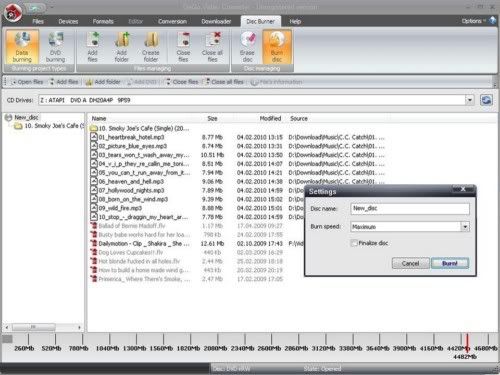Click the Close all files ribbon icon

coord(212,47)
